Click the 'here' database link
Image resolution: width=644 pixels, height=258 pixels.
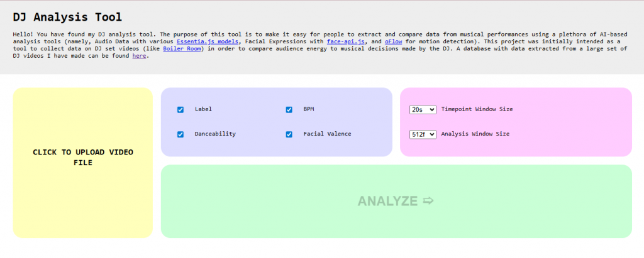[139, 56]
